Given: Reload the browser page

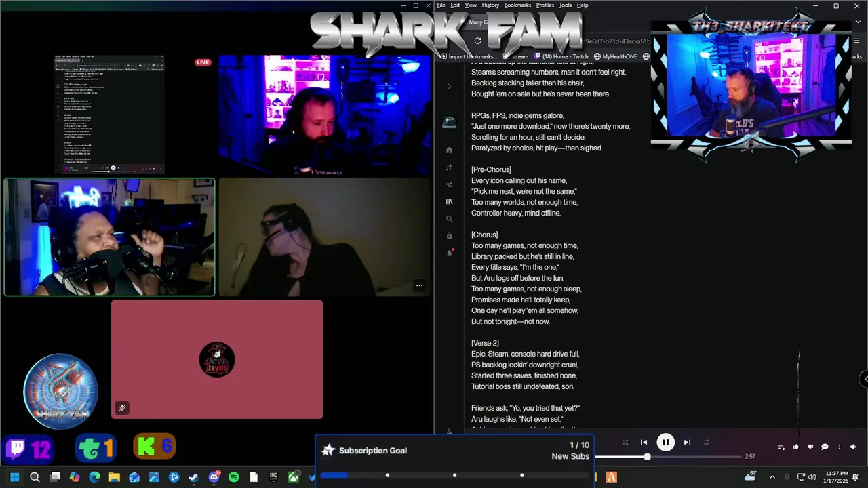Looking at the screenshot, I should tap(477, 41).
